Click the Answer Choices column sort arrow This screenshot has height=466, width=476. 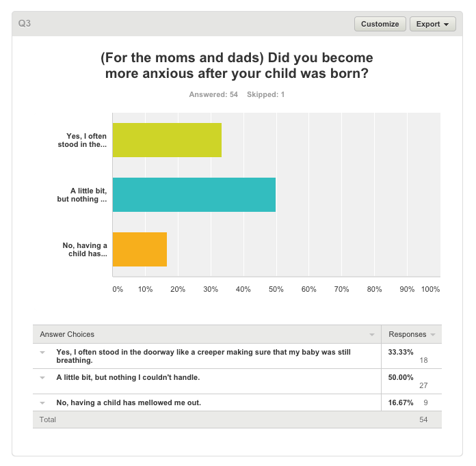(371, 335)
